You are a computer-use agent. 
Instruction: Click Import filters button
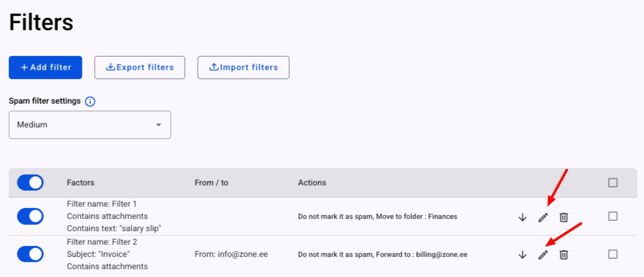pyautogui.click(x=243, y=68)
